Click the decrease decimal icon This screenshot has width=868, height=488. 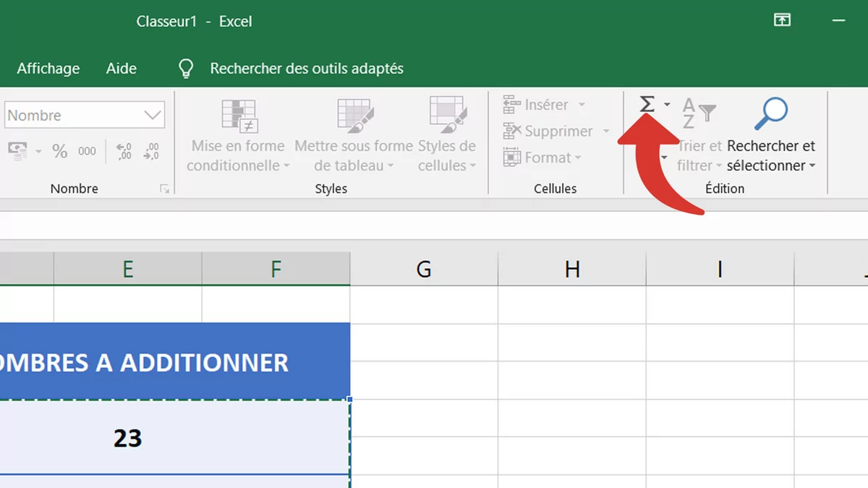(x=151, y=151)
